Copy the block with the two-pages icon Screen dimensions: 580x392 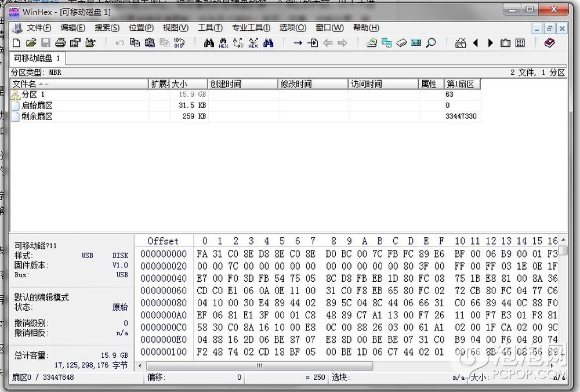(135, 43)
